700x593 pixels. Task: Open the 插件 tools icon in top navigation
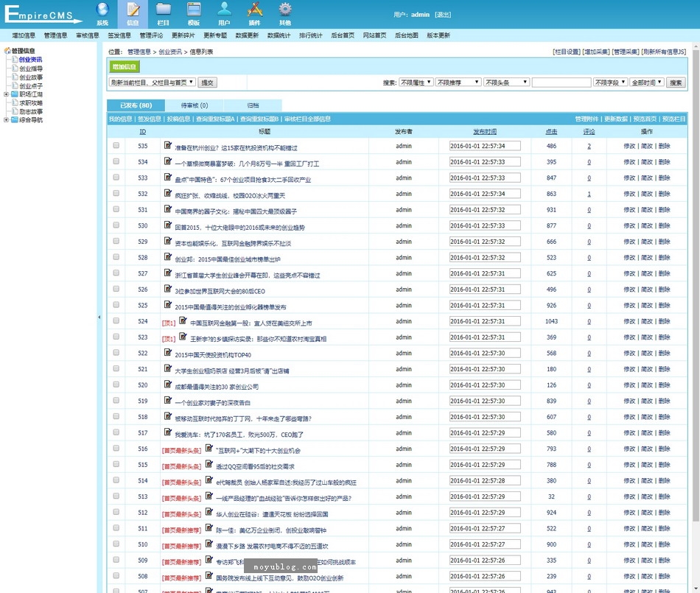(x=254, y=10)
